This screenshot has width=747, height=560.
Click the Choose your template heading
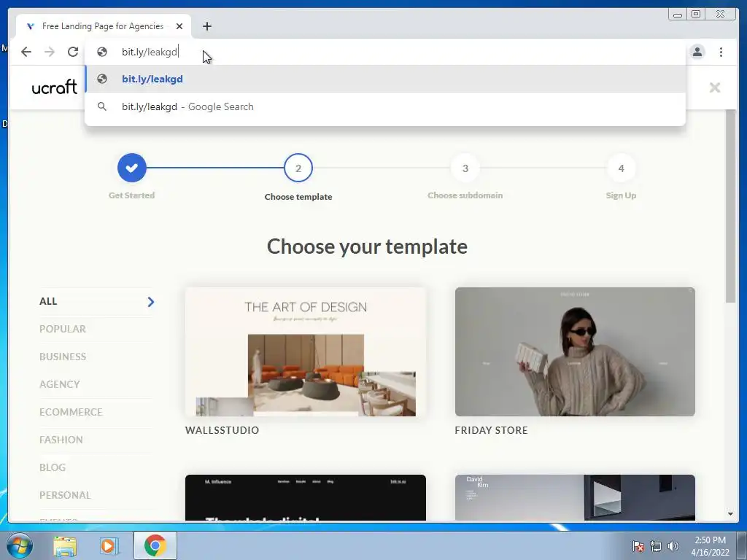click(367, 246)
